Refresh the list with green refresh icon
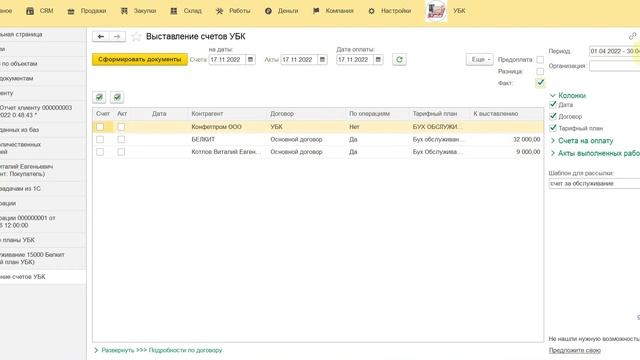 399,60
